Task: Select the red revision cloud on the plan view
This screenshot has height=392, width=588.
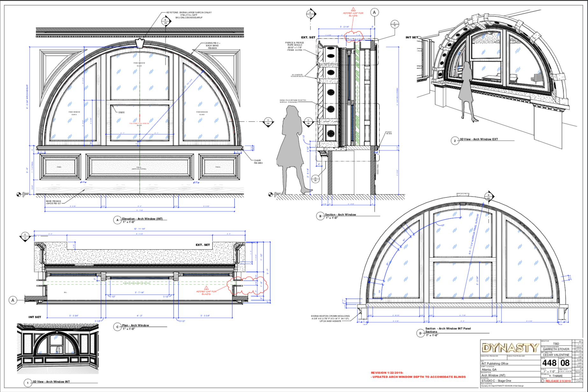Action: tap(247, 285)
